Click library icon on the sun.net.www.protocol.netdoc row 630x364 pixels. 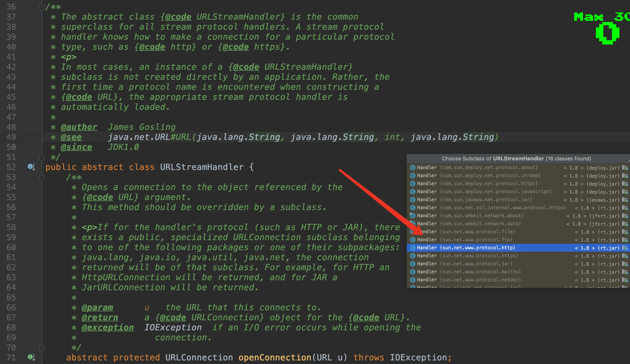[x=625, y=280]
